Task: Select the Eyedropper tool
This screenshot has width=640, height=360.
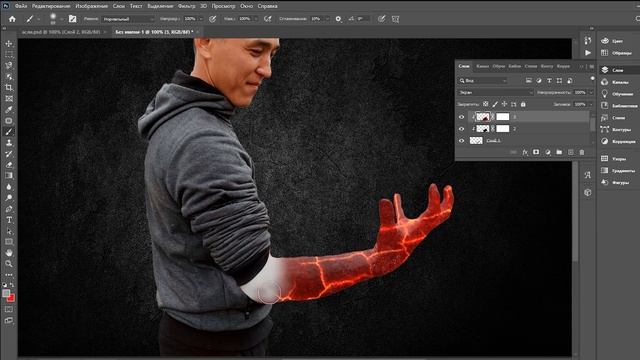Action: tap(9, 109)
